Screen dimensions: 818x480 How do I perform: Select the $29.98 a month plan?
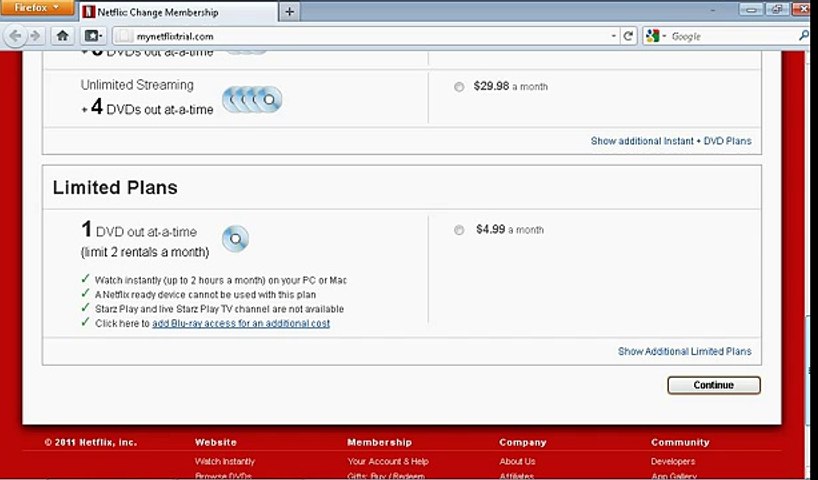(x=459, y=87)
